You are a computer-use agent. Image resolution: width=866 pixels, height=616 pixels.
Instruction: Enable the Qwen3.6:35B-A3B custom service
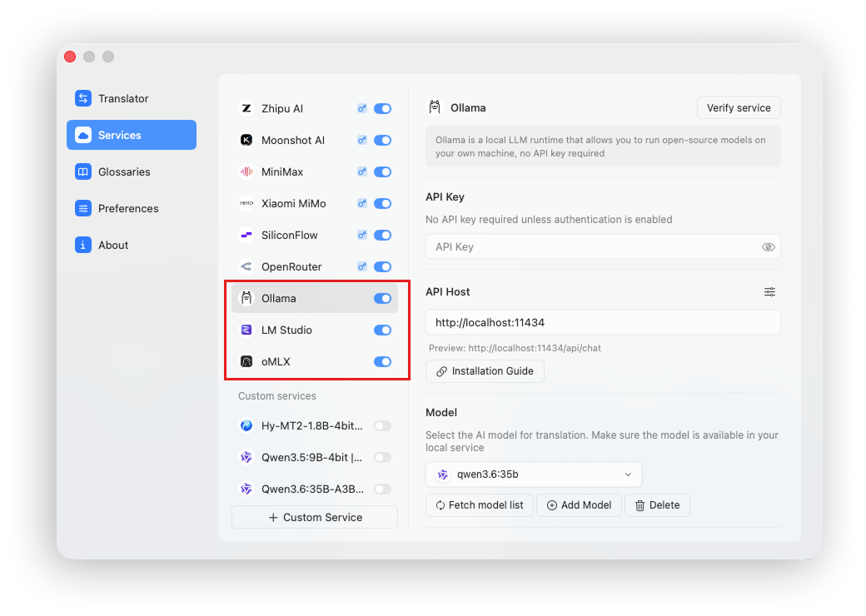click(x=382, y=489)
